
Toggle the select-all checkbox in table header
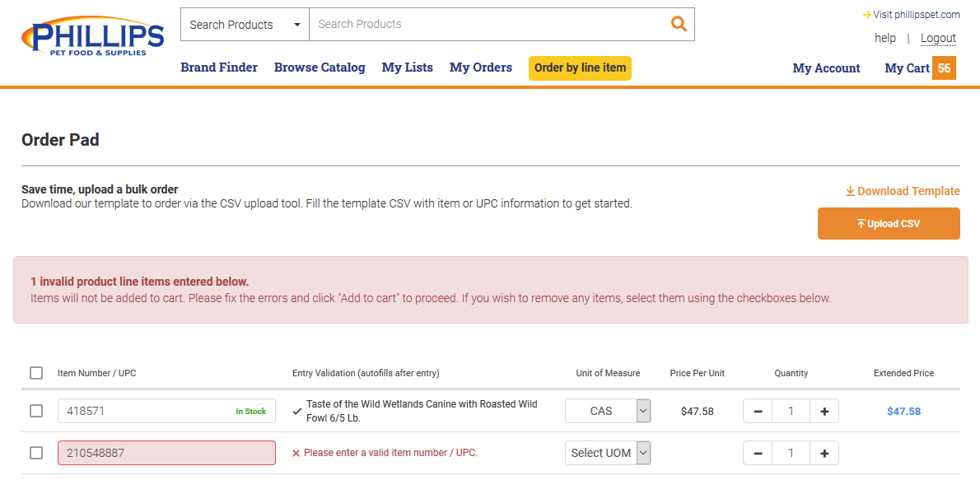pos(36,373)
